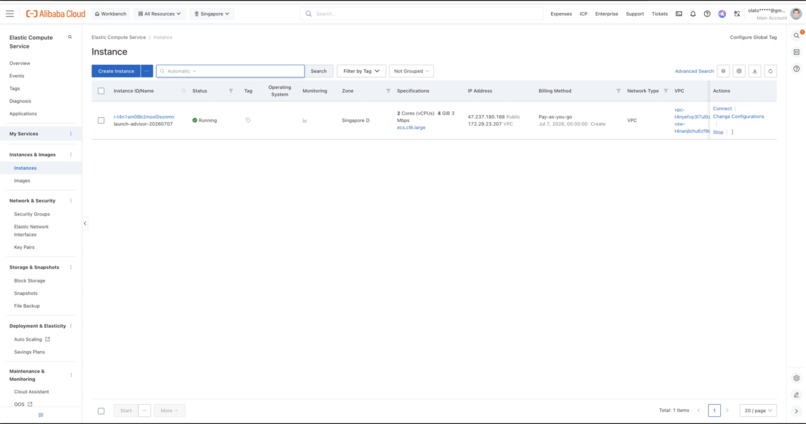Filter the Status column
The width and height of the screenshot is (806, 424).
pos(231,91)
